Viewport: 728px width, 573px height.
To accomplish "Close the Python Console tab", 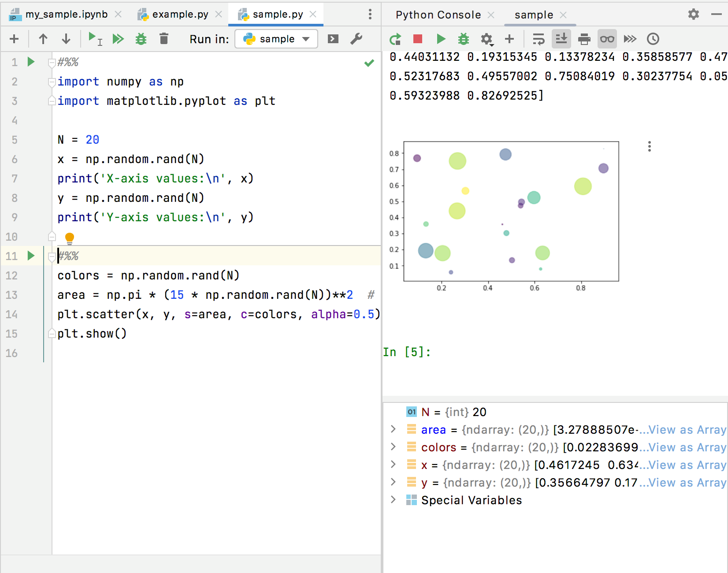I will click(491, 15).
